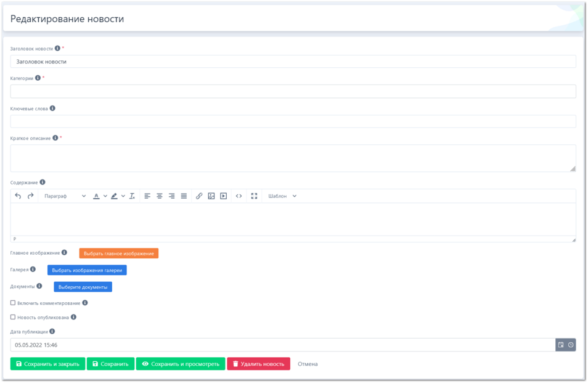This screenshot has height=383, width=588.
Task: Insert a link using the chain icon
Action: 199,196
